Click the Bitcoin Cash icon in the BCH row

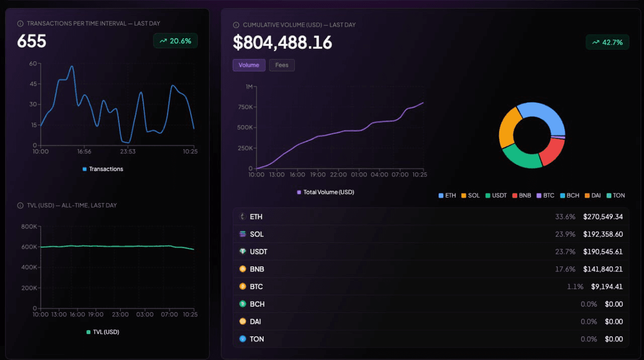(243, 304)
